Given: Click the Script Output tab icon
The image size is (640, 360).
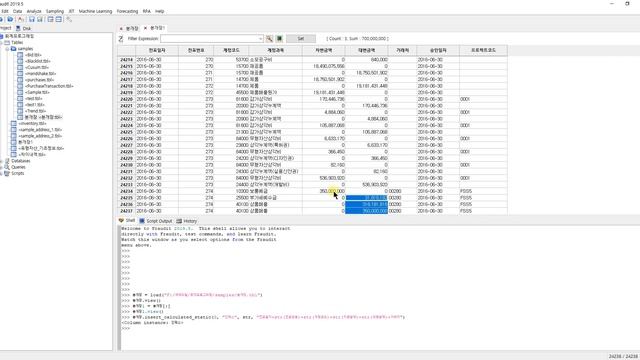Looking at the screenshot, I should click(x=142, y=221).
